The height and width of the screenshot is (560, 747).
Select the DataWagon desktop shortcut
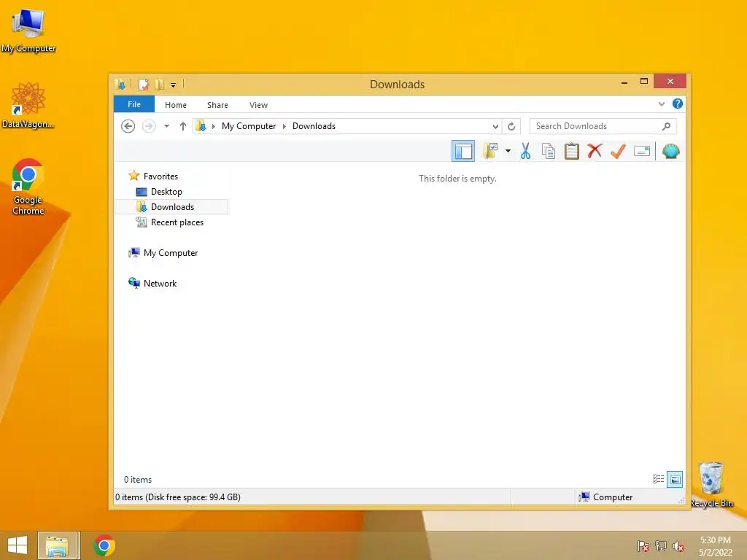28,105
